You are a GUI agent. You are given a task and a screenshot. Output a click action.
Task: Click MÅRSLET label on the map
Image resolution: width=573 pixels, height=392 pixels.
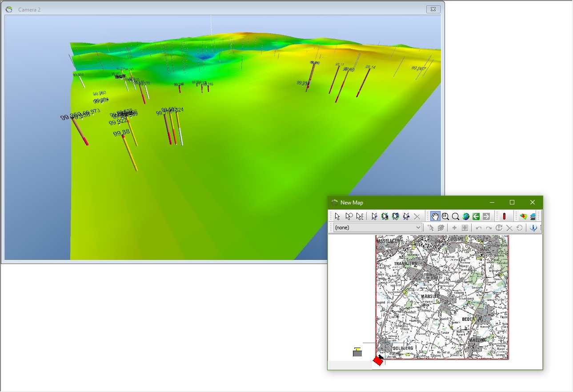[430, 296]
